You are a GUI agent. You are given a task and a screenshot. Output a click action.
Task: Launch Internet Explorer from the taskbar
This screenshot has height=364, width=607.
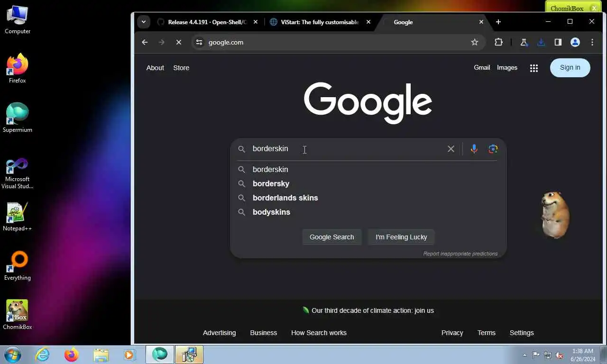(x=43, y=355)
